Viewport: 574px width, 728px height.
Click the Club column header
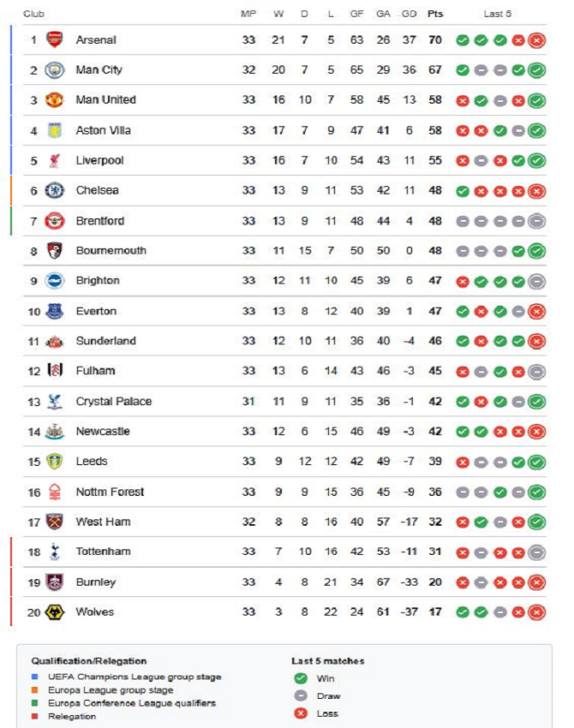click(x=34, y=14)
